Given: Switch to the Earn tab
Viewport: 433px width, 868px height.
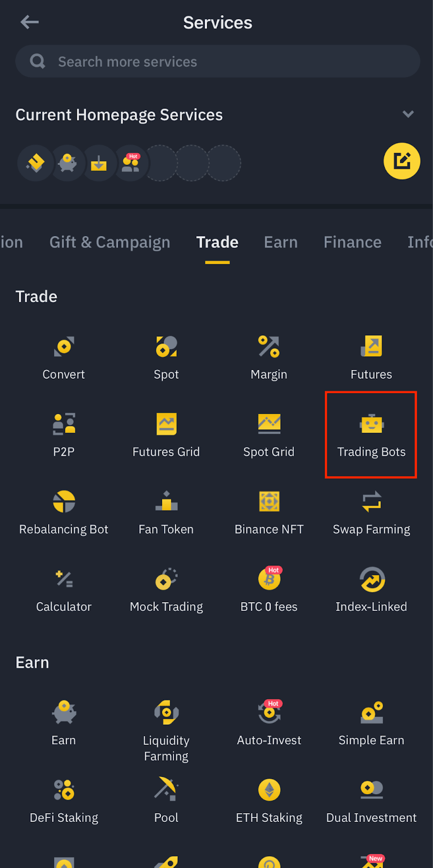Looking at the screenshot, I should click(281, 242).
